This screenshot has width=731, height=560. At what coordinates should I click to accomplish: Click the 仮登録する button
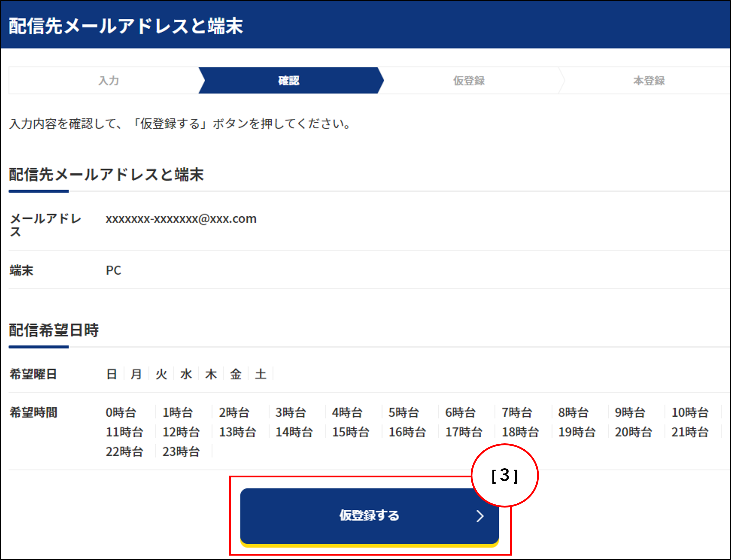369,515
